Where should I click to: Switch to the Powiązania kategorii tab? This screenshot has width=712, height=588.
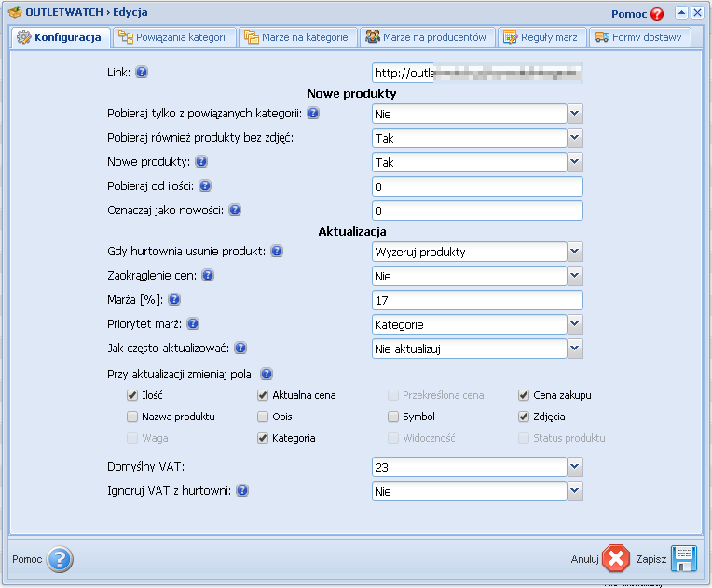coord(175,37)
